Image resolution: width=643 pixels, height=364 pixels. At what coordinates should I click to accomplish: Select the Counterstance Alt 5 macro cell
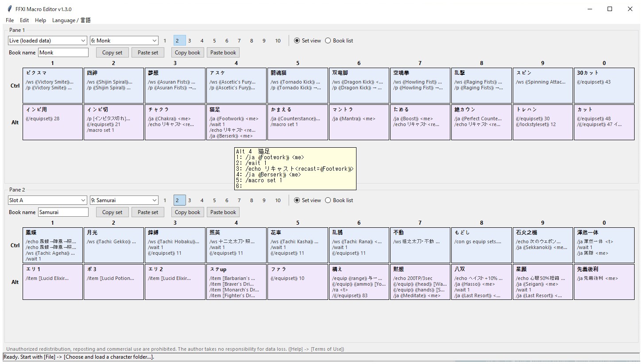[x=298, y=123]
